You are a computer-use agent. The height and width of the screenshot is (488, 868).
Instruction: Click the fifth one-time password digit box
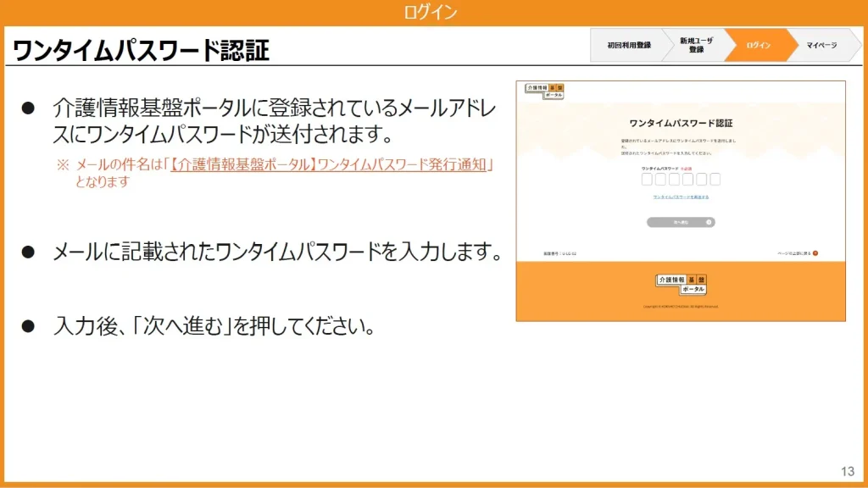pyautogui.click(x=701, y=180)
